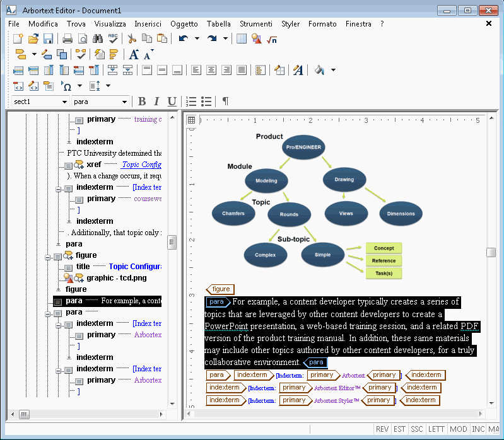Screen dimensions: 504x440
Task: Click the Cut scissors icon
Action: click(x=132, y=39)
